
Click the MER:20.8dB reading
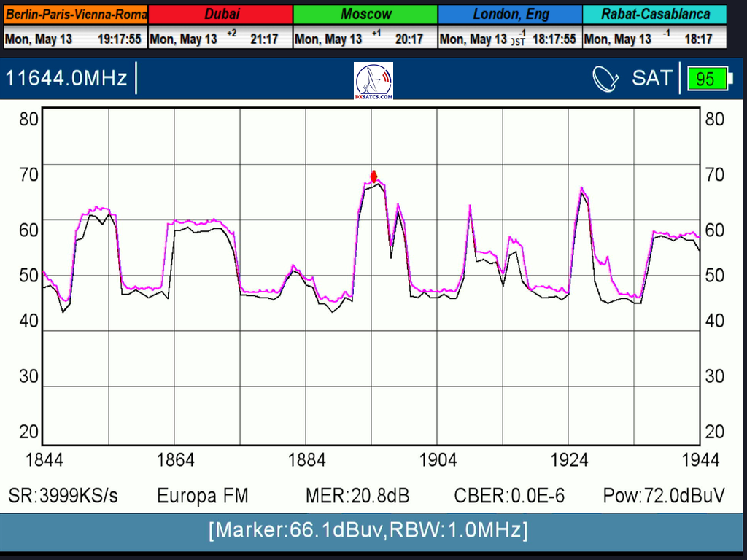click(x=357, y=496)
